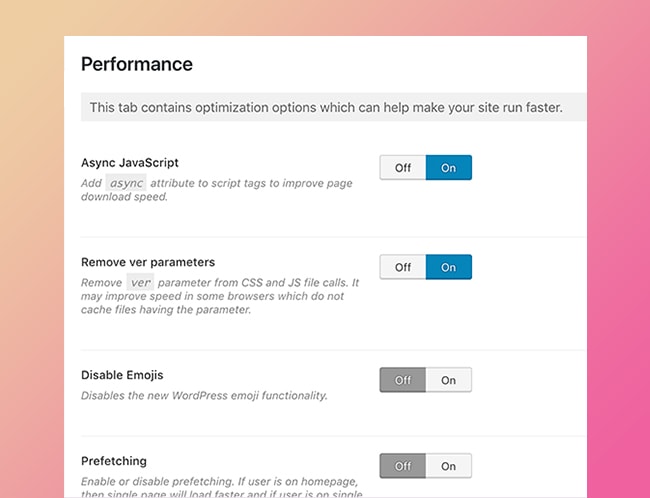Switch Remove ver parameters to Off

pyautogui.click(x=403, y=267)
